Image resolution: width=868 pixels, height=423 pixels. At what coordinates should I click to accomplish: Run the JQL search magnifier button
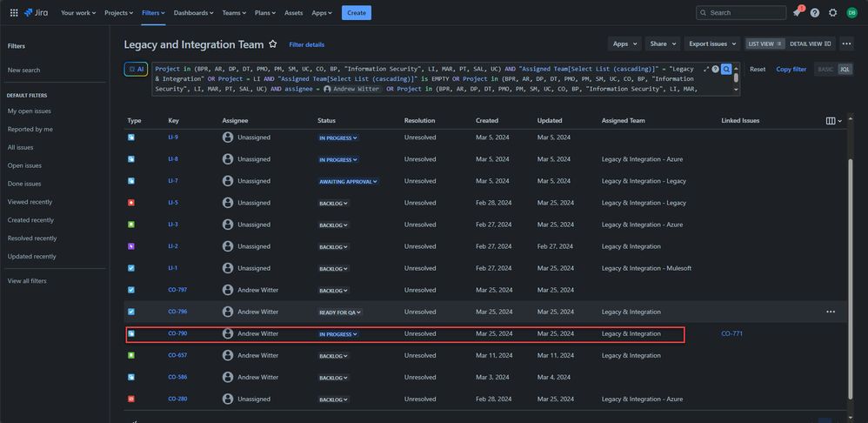[x=726, y=70]
